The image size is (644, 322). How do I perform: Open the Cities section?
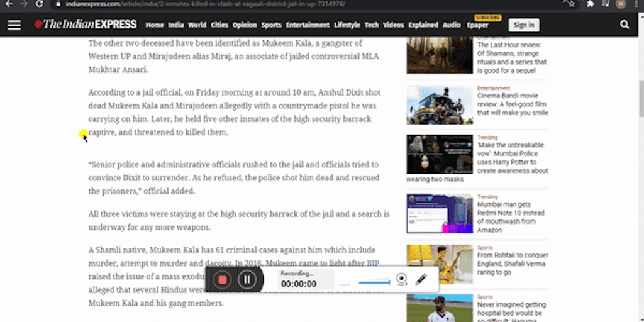click(219, 25)
